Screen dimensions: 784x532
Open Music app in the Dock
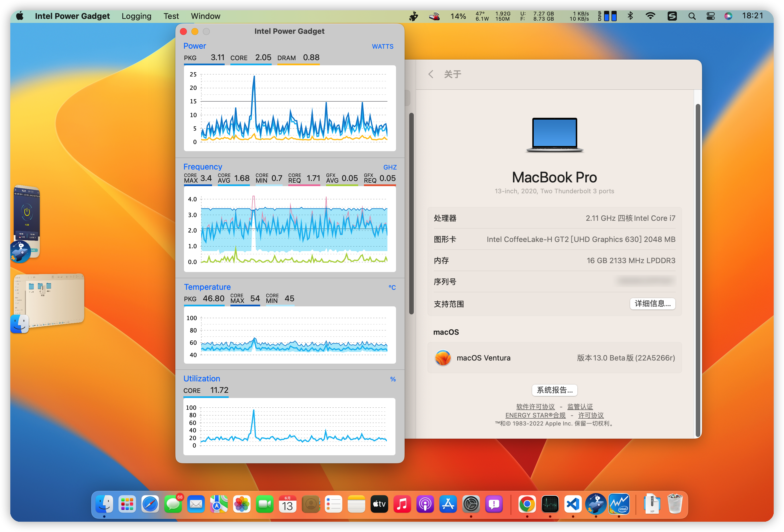click(x=402, y=504)
